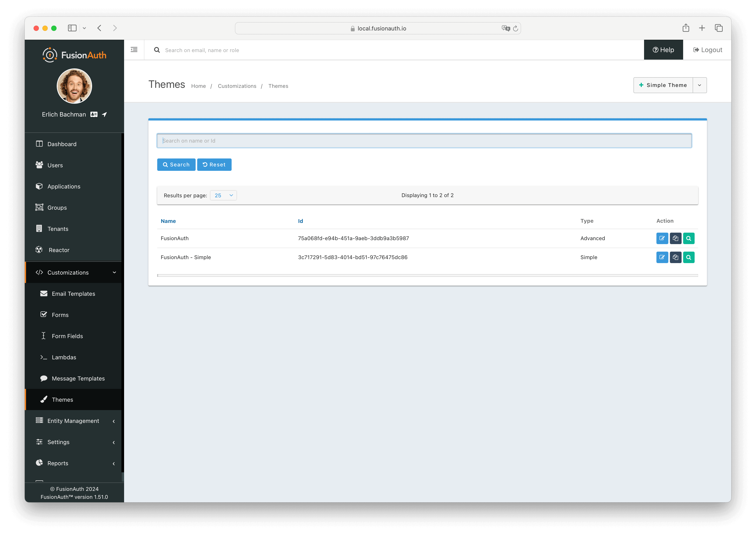
Task: Click the Customizations sidebar icon
Action: [39, 271]
